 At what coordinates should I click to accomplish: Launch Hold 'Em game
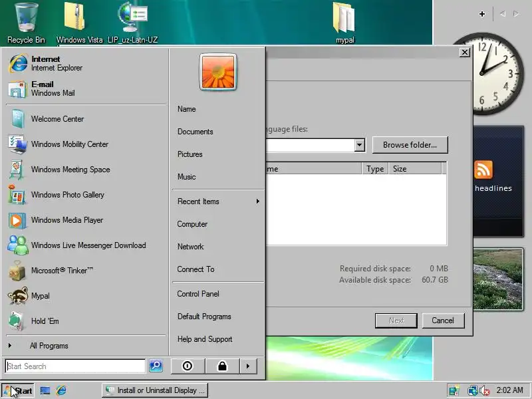click(x=86, y=321)
